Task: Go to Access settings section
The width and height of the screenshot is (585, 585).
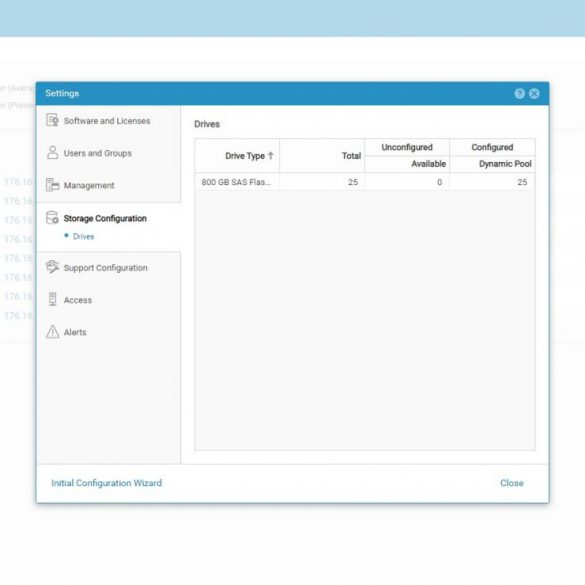Action: [78, 300]
